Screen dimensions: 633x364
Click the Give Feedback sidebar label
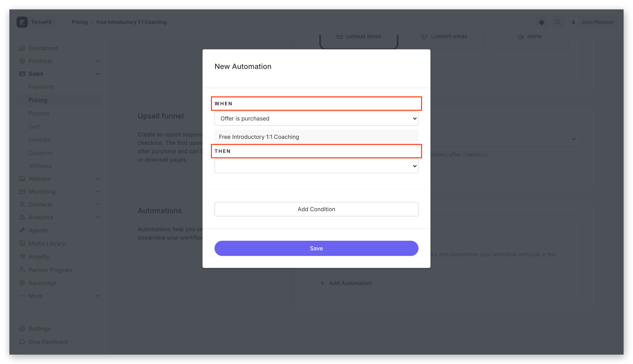point(48,341)
